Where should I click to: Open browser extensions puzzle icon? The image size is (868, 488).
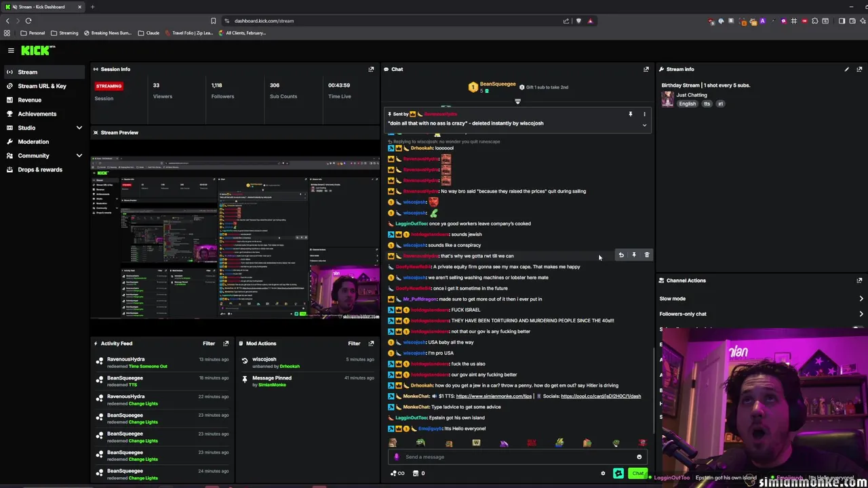tap(814, 21)
